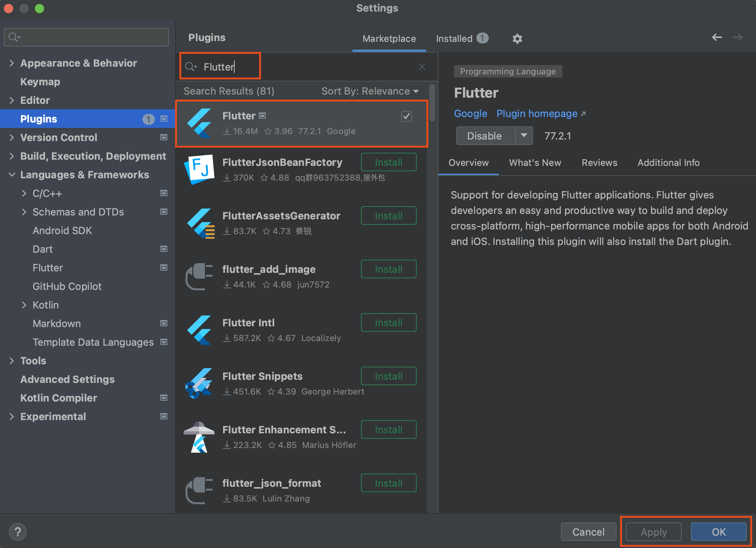The image size is (756, 548).
Task: Click the Cancel button
Action: tap(588, 532)
